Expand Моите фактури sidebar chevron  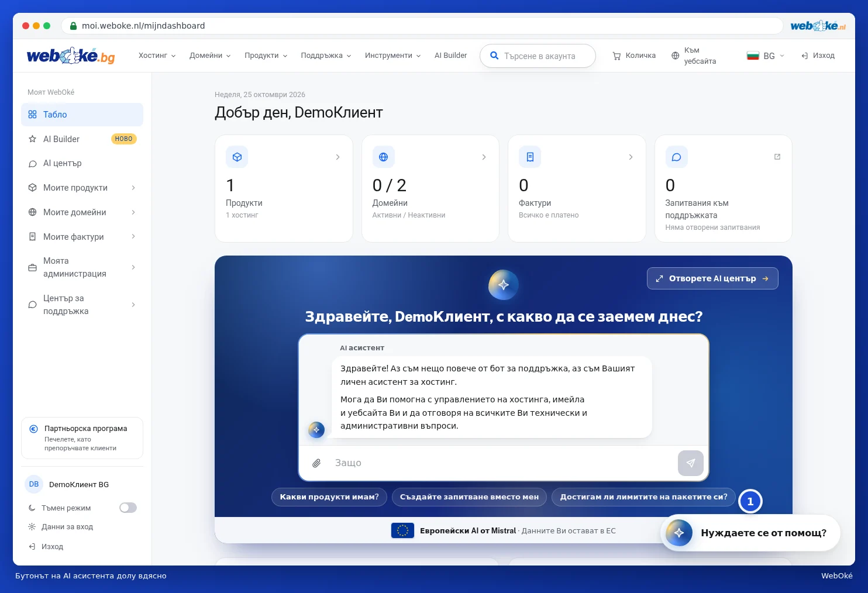click(x=133, y=237)
